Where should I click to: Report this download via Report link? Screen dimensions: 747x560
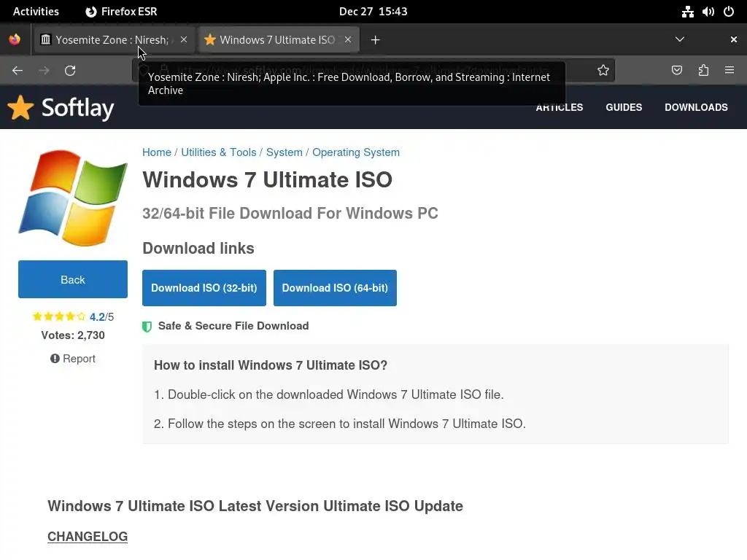pos(73,359)
